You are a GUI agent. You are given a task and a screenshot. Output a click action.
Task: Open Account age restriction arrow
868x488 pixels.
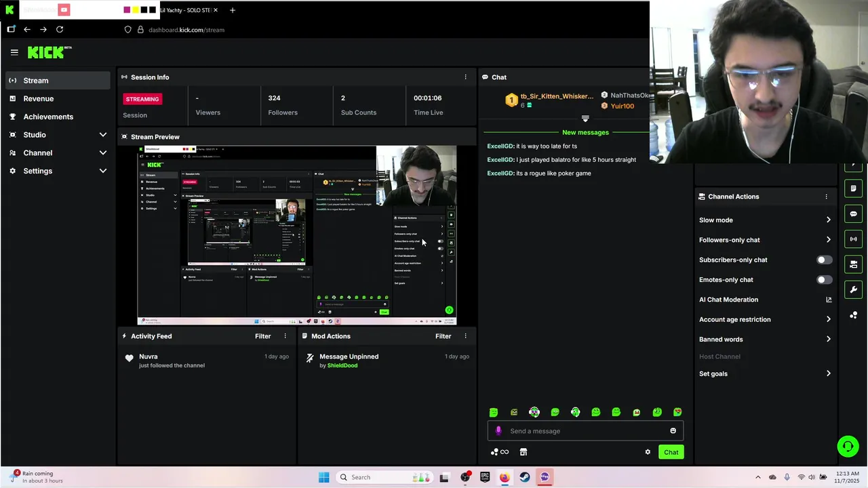828,319
